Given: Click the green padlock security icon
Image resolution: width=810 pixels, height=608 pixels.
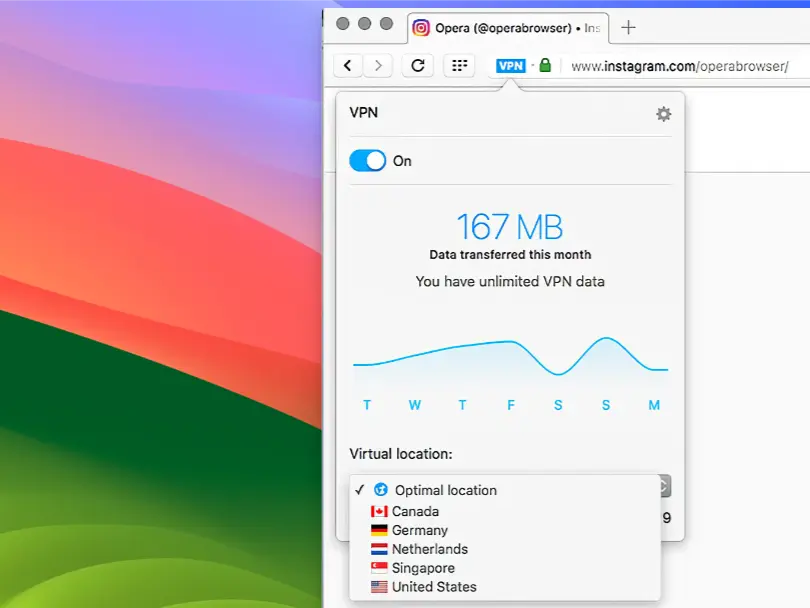Looking at the screenshot, I should pos(546,65).
